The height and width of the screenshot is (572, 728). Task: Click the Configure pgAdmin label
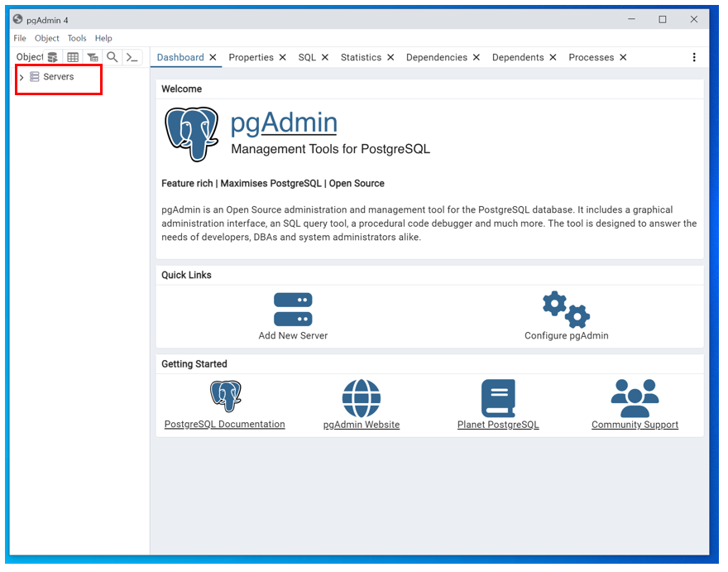567,336
